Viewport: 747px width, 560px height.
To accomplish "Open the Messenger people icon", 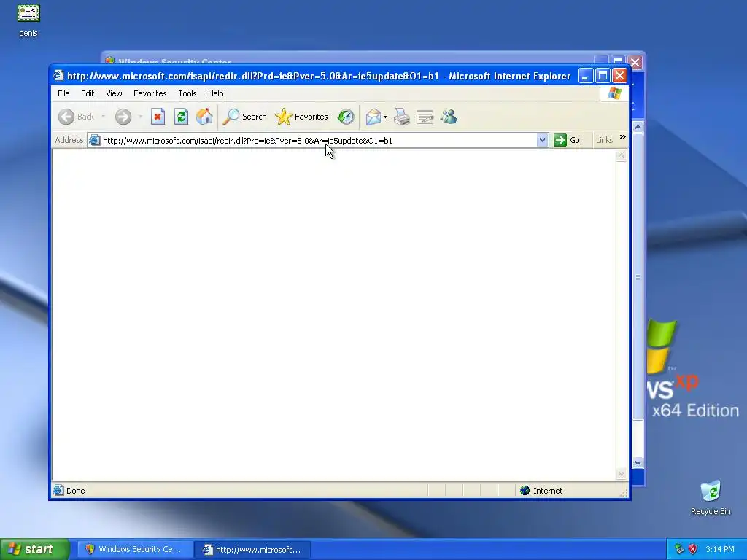I will pyautogui.click(x=449, y=117).
